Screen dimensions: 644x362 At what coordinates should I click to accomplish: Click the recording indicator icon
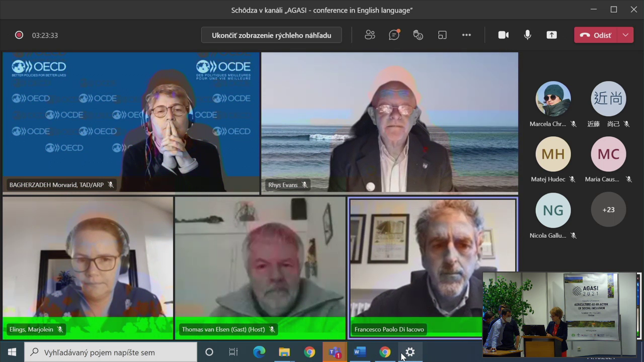[19, 35]
